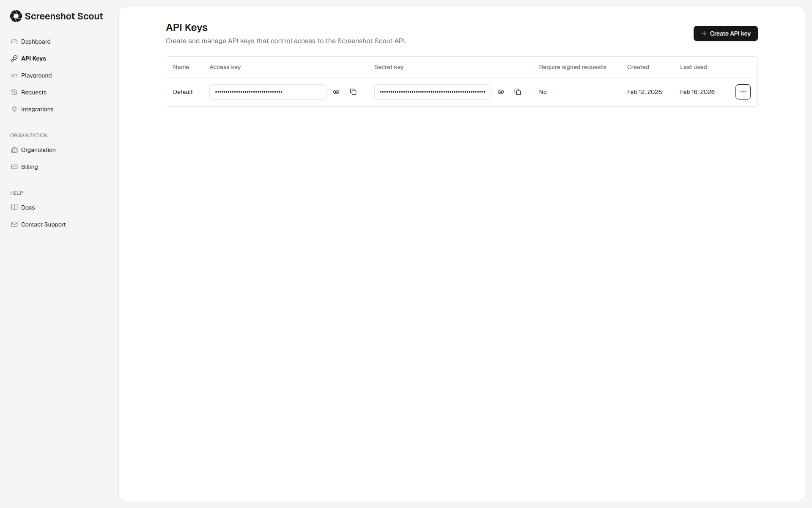
Task: Open the Organization building icon
Action: 14,150
